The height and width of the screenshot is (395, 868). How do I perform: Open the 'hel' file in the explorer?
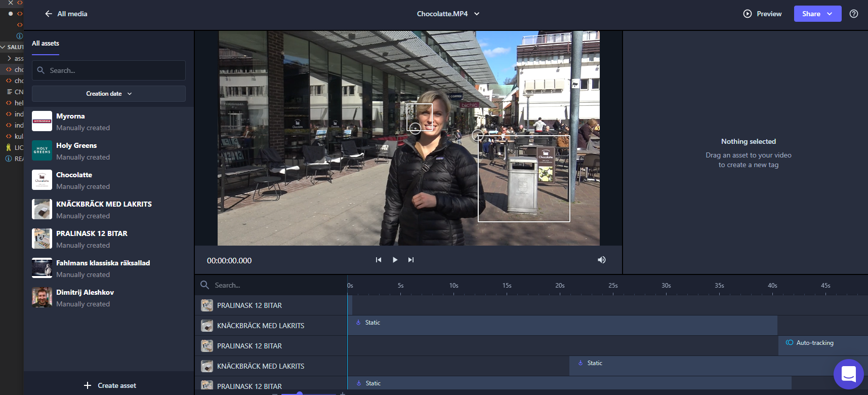[x=14, y=103]
